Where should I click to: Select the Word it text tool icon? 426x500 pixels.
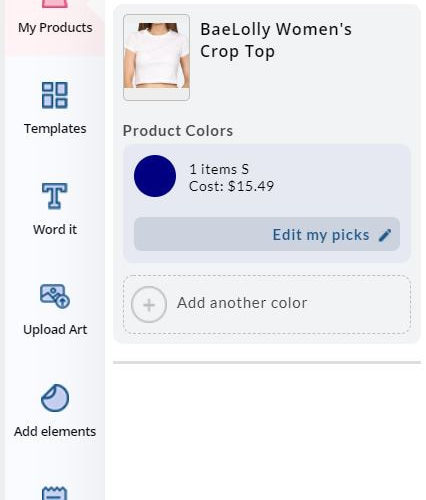(55, 196)
